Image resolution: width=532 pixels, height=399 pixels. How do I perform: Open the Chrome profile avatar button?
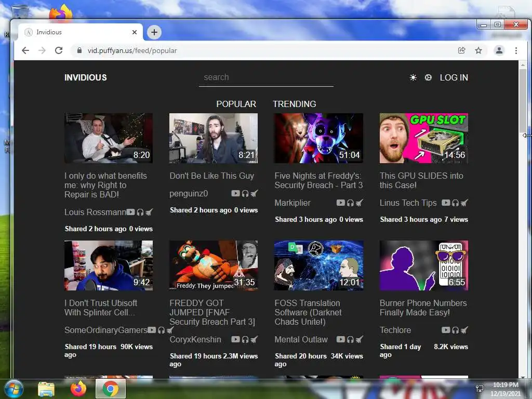499,50
